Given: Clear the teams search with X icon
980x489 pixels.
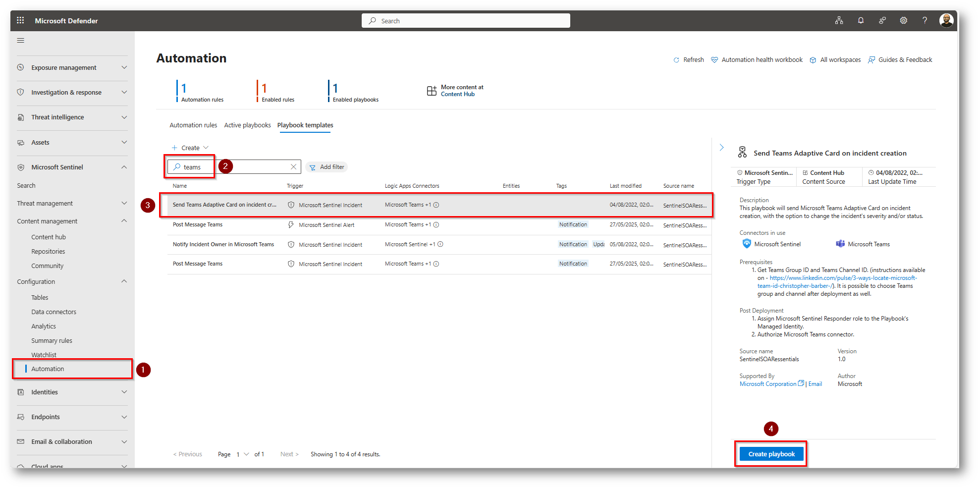Looking at the screenshot, I should [x=293, y=167].
